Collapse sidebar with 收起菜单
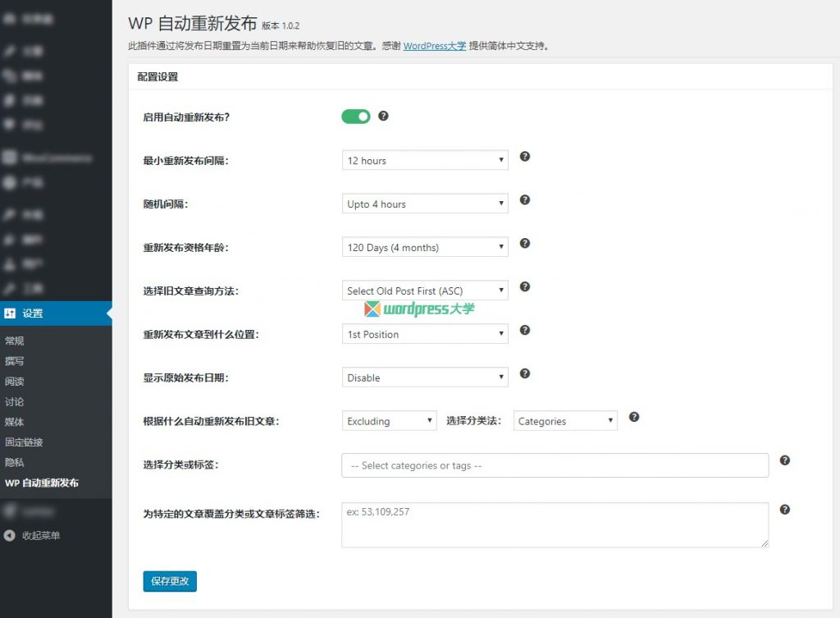Viewport: 840px width, 618px height. (40, 536)
